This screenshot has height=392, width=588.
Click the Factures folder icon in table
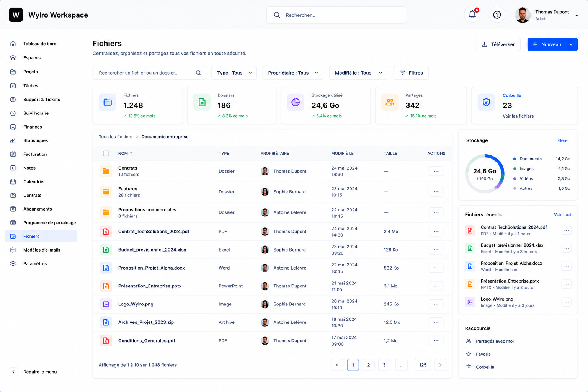coord(106,192)
